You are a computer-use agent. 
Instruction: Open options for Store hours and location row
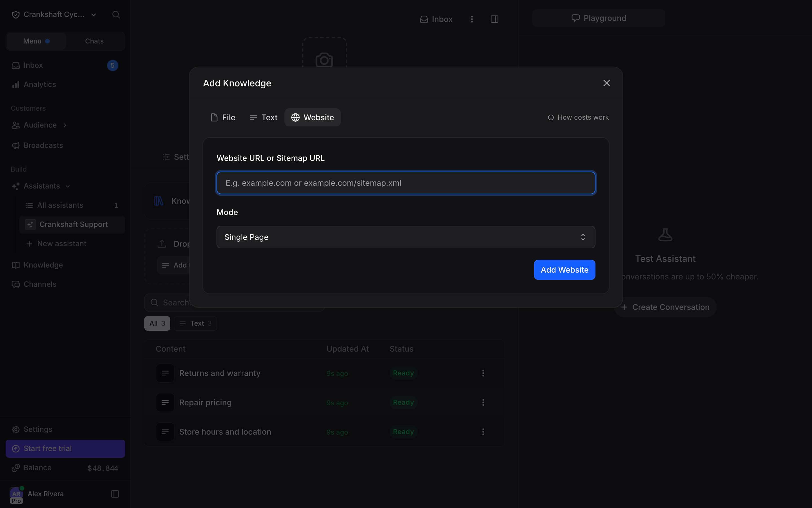coord(483,432)
